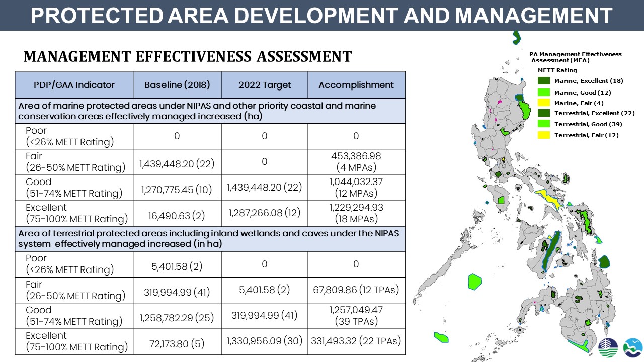Click the '72,173.80 (5)' baseline cell
Screen dimensions: 644x362
177,342
